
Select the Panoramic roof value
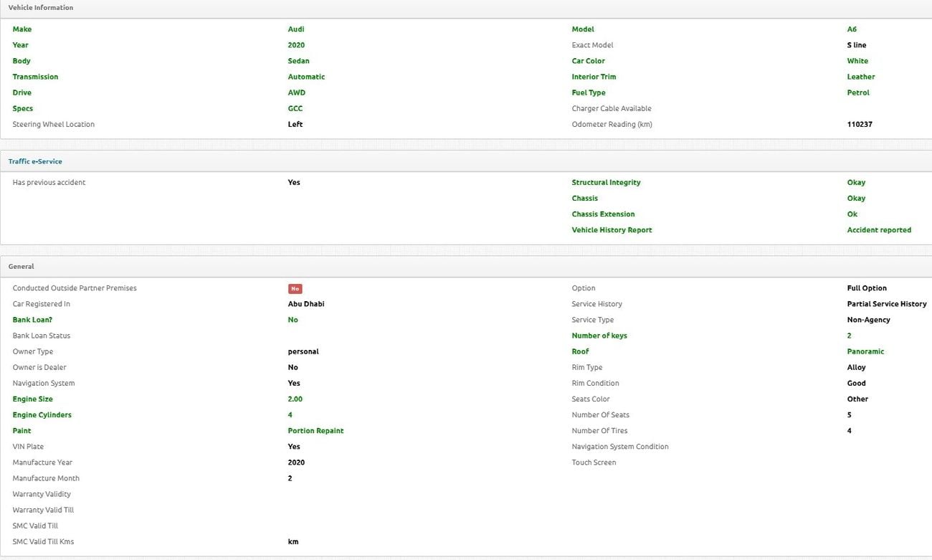(865, 351)
